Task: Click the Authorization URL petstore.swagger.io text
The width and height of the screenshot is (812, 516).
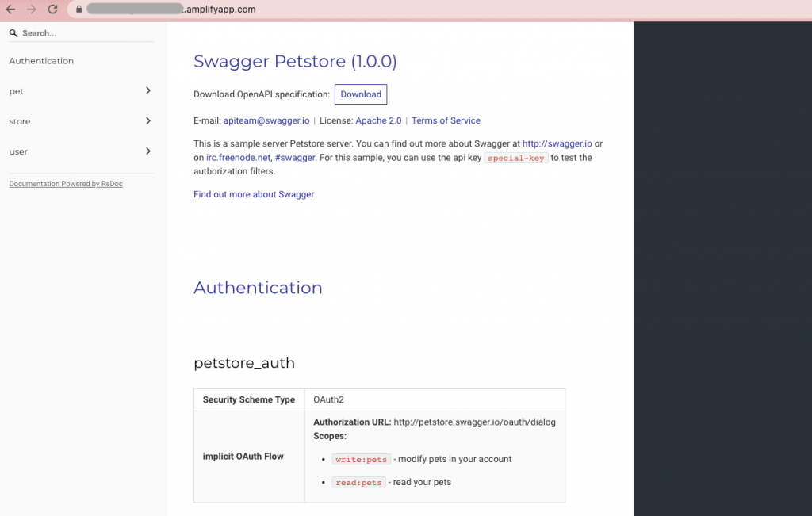Action: point(474,422)
